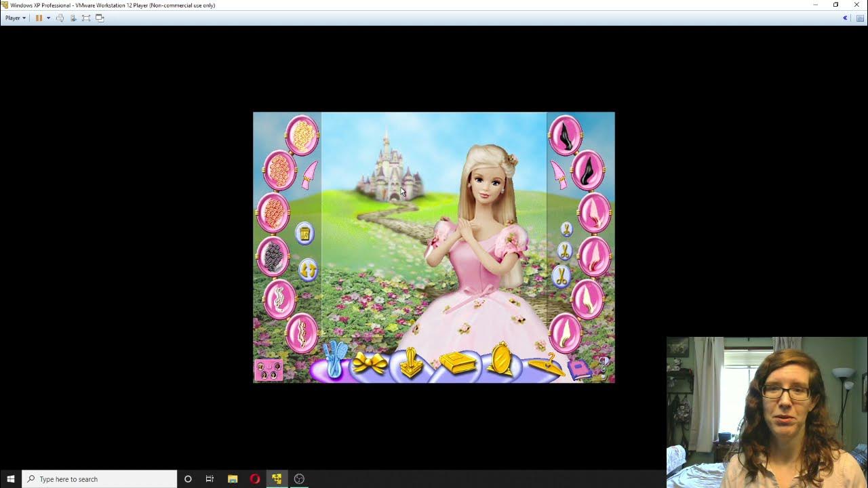Click the pink arrow beside the left medallions
The image size is (868, 488).
tap(309, 175)
